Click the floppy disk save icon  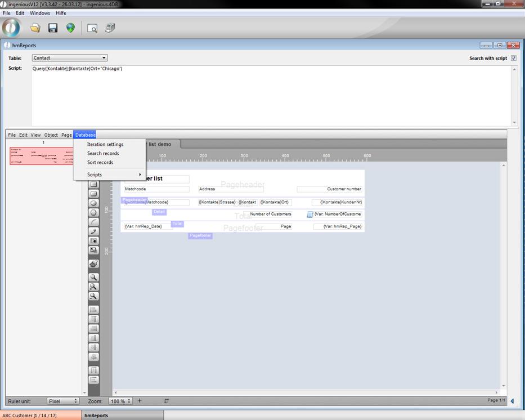[x=53, y=28]
